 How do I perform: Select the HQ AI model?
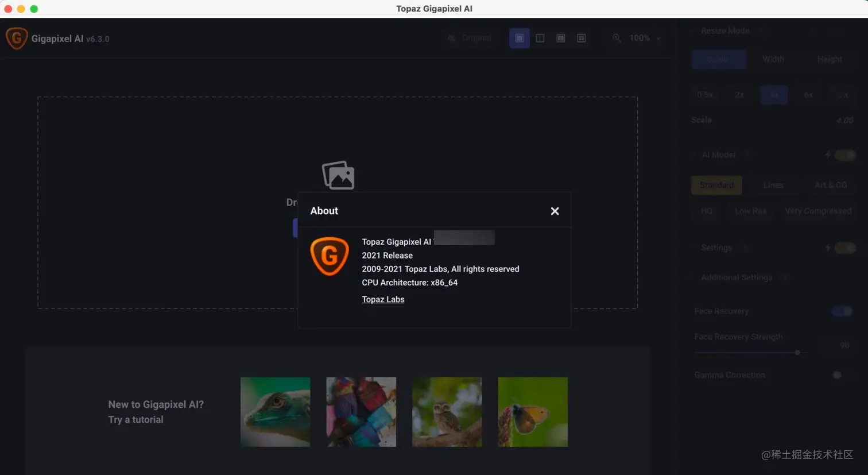coord(707,211)
